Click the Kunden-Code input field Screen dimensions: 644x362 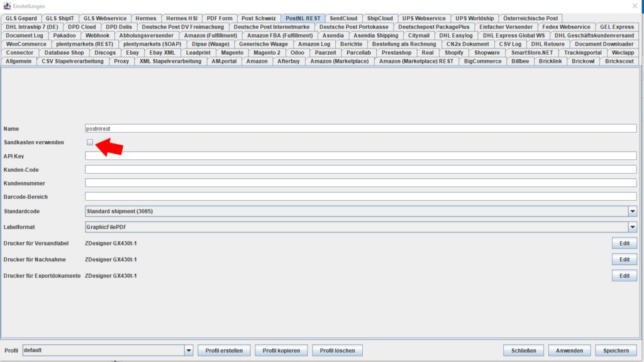tap(360, 169)
